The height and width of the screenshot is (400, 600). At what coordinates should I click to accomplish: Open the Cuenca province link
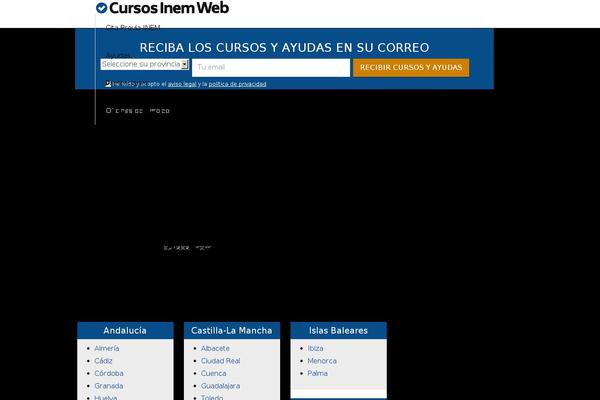214,373
